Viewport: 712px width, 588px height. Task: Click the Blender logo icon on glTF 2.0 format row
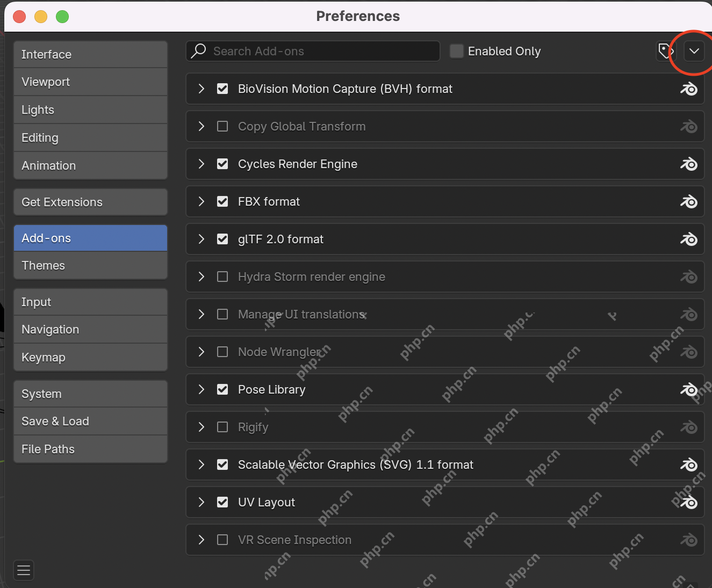(x=689, y=239)
